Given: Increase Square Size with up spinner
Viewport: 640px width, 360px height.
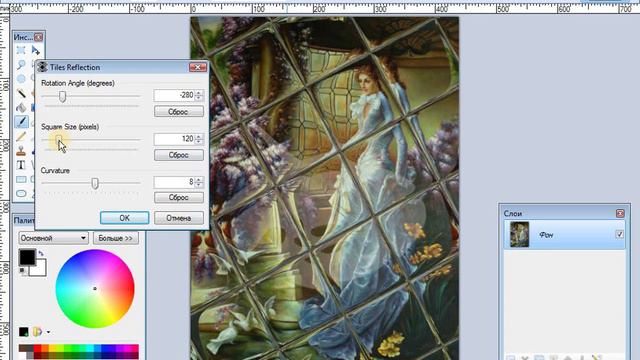Looking at the screenshot, I should 199,136.
